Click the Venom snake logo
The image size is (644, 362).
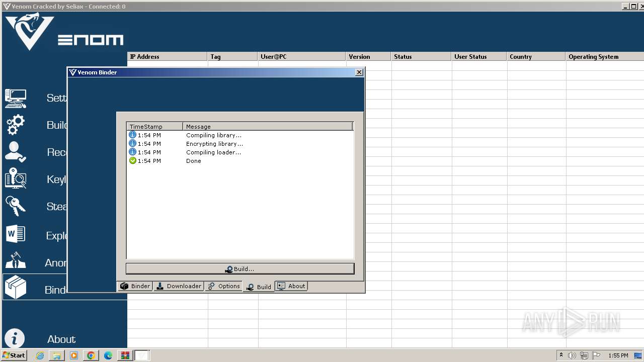[x=29, y=31]
